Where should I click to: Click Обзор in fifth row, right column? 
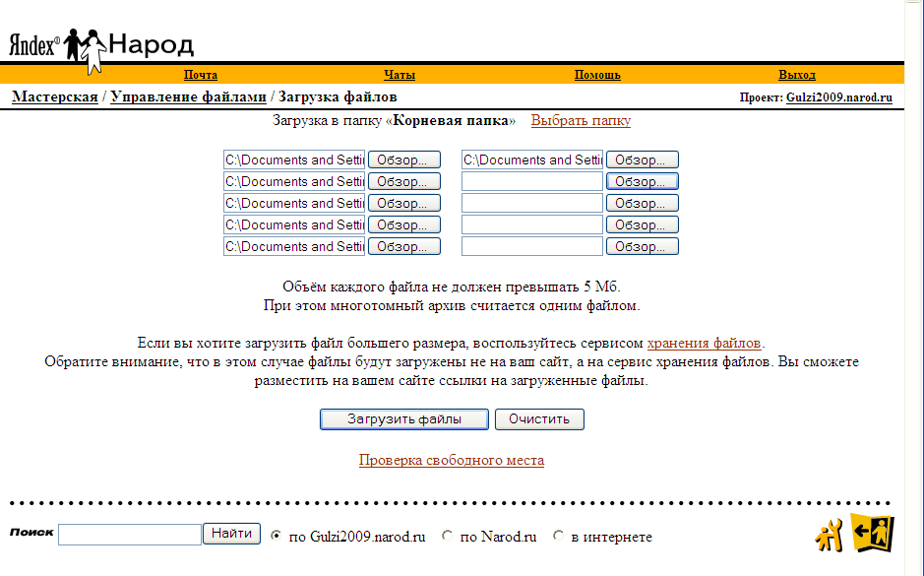coord(643,246)
